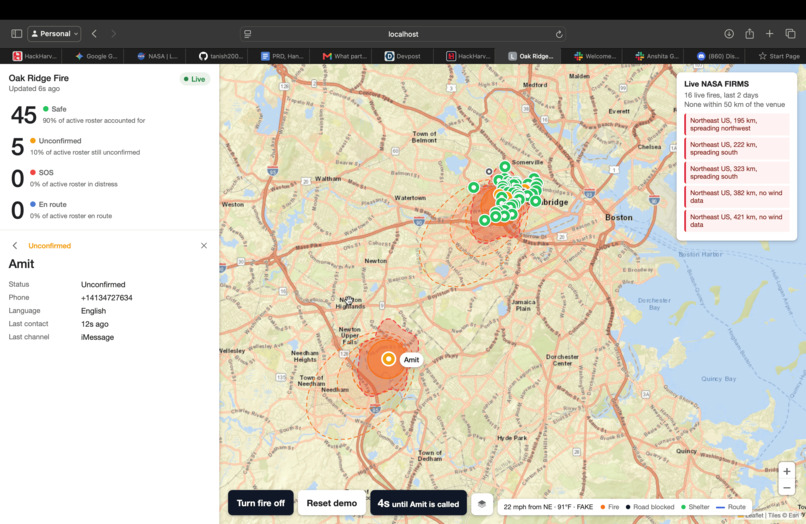The image size is (806, 524).
Task: Show the tab overview icon
Action: point(790,33)
